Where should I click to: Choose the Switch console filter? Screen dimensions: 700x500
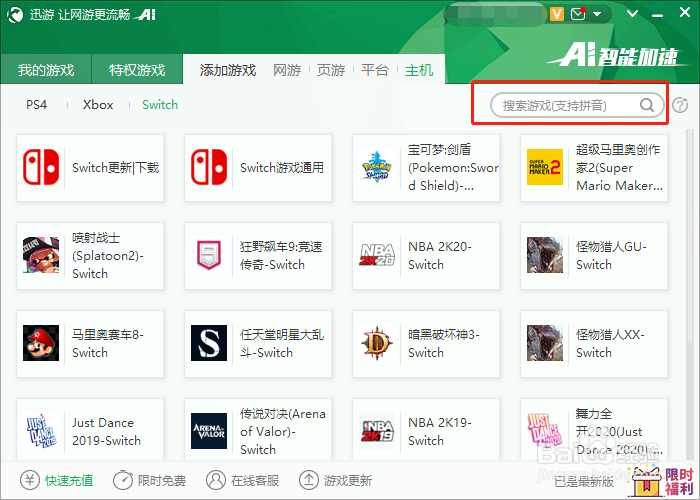160,105
